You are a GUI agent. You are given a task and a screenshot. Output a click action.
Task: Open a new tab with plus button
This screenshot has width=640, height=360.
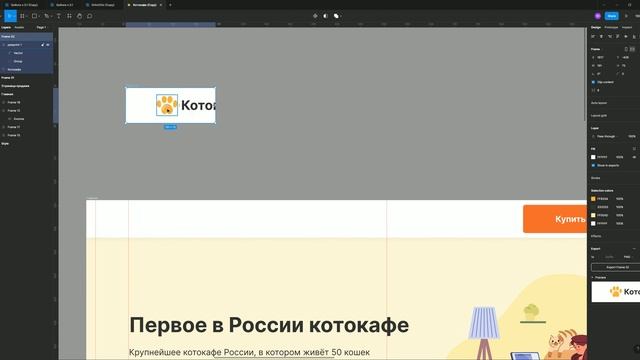coord(170,5)
